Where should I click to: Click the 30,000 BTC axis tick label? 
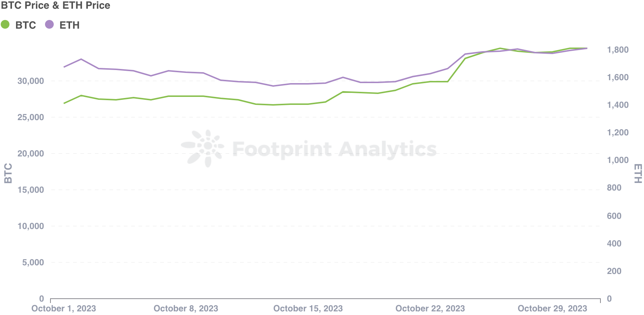(31, 81)
